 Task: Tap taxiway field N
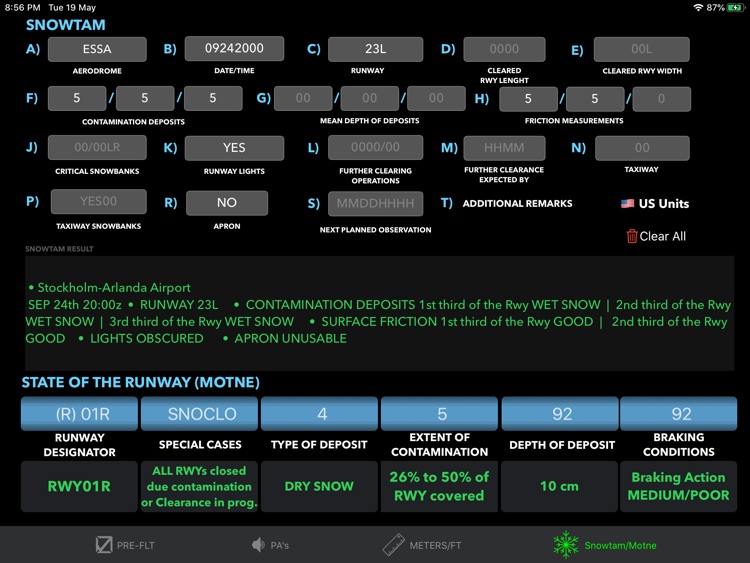642,148
